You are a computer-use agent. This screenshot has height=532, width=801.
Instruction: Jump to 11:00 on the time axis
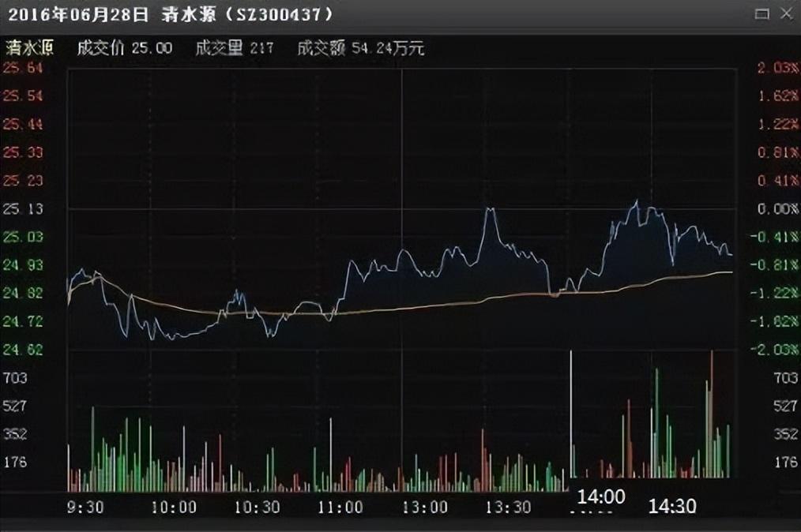point(340,507)
